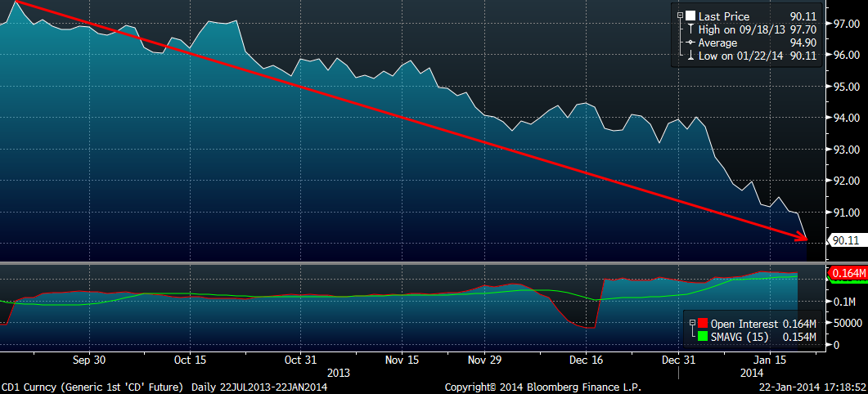Click the red 0.164M axis value tag
The height and width of the screenshot is (394, 868).
848,273
